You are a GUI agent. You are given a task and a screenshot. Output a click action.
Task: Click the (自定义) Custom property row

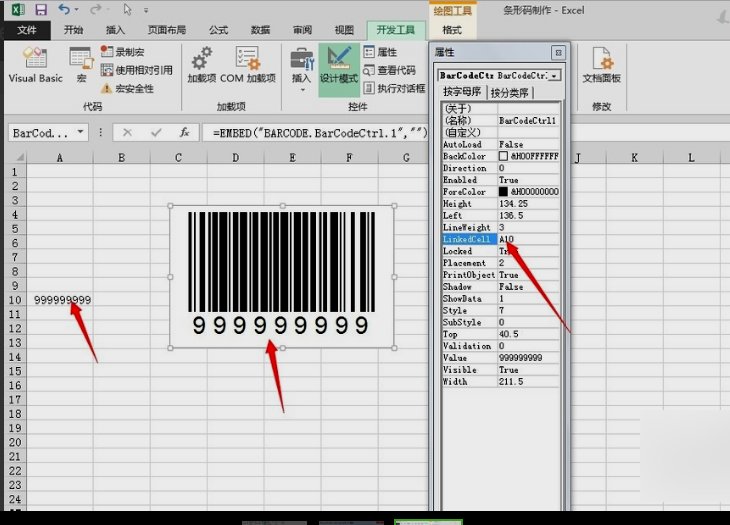[500, 132]
